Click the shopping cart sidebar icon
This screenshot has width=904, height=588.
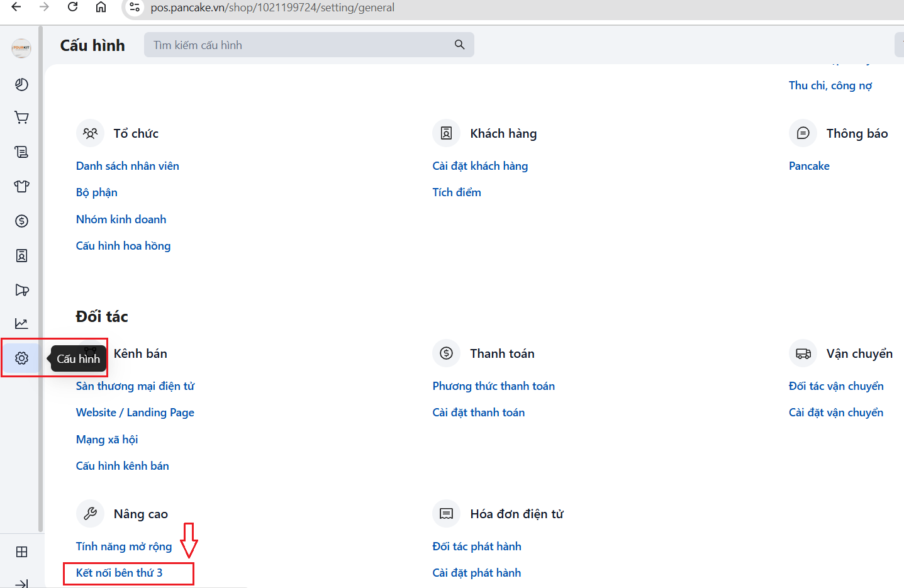pyautogui.click(x=21, y=118)
